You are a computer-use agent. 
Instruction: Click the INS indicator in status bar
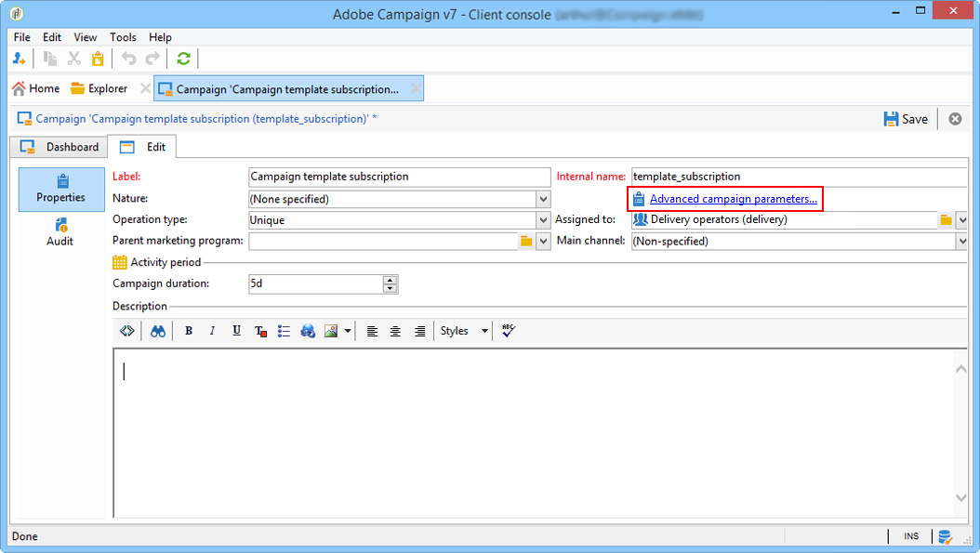[x=911, y=536]
